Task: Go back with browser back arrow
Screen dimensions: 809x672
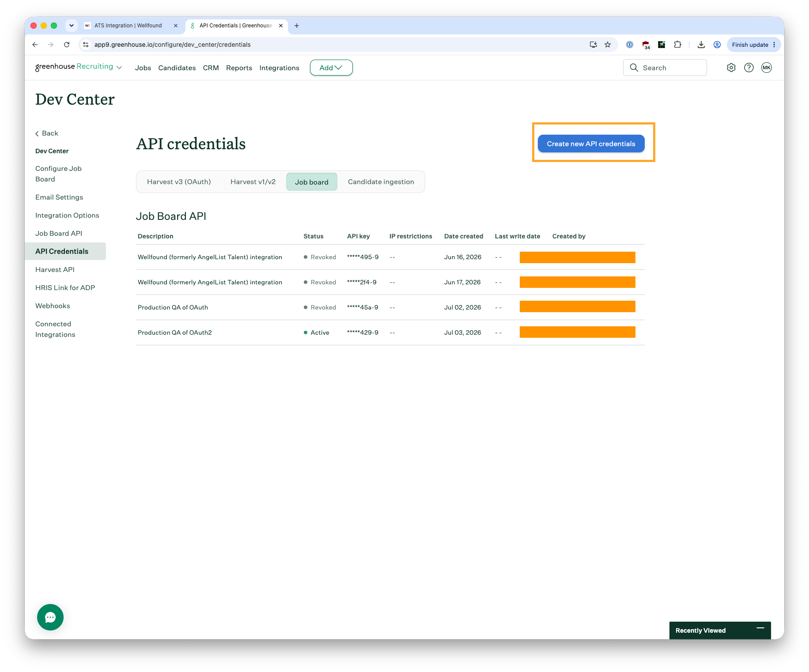Action: [x=35, y=45]
